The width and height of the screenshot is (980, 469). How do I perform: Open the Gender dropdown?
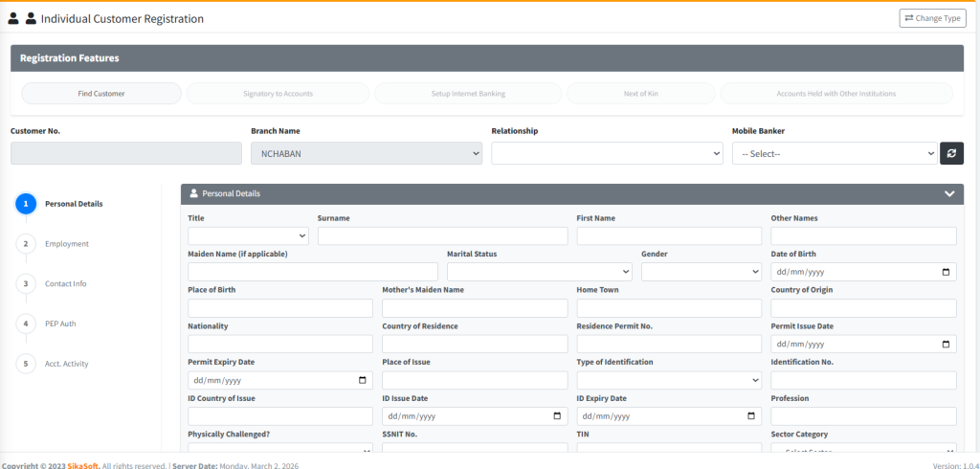701,272
